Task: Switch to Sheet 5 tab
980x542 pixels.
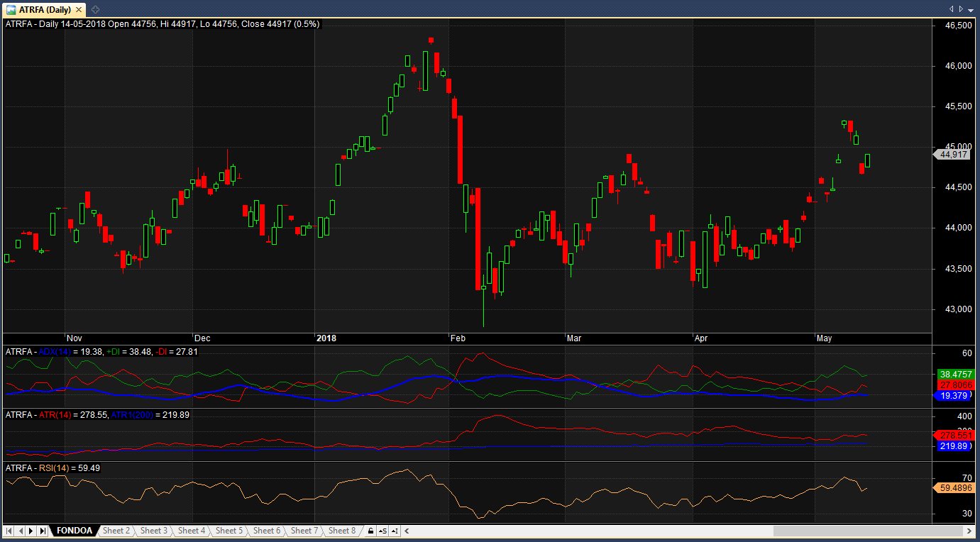Action: coord(229,531)
